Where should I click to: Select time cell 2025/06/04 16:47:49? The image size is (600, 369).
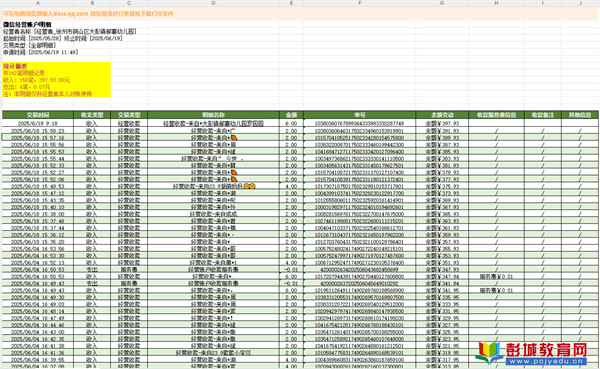[38, 318]
